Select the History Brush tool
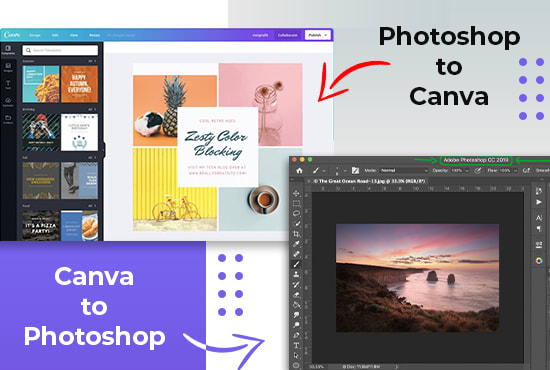The width and height of the screenshot is (550, 370). pyautogui.click(x=296, y=284)
